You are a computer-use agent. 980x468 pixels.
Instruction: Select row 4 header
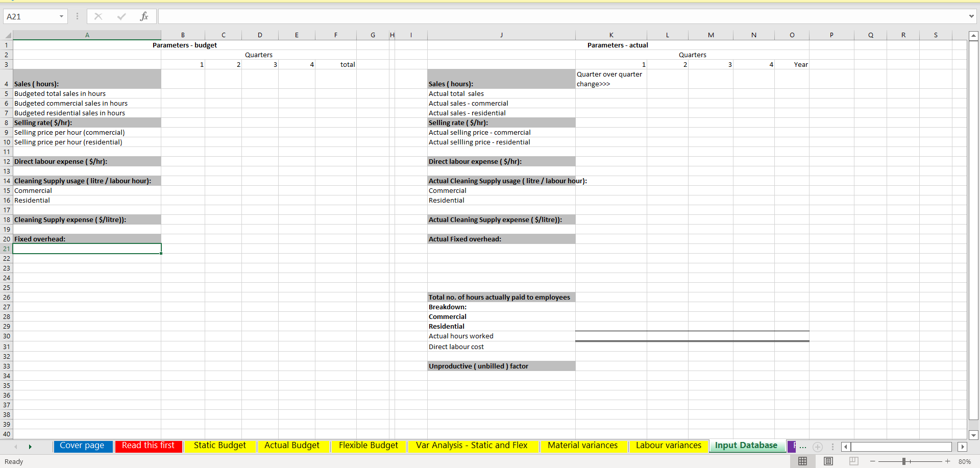[x=7, y=79]
